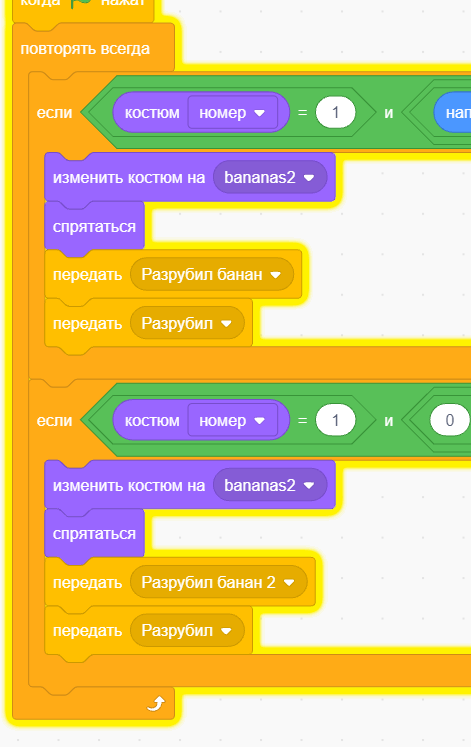Click the 'если' label of the second if block

point(54,421)
